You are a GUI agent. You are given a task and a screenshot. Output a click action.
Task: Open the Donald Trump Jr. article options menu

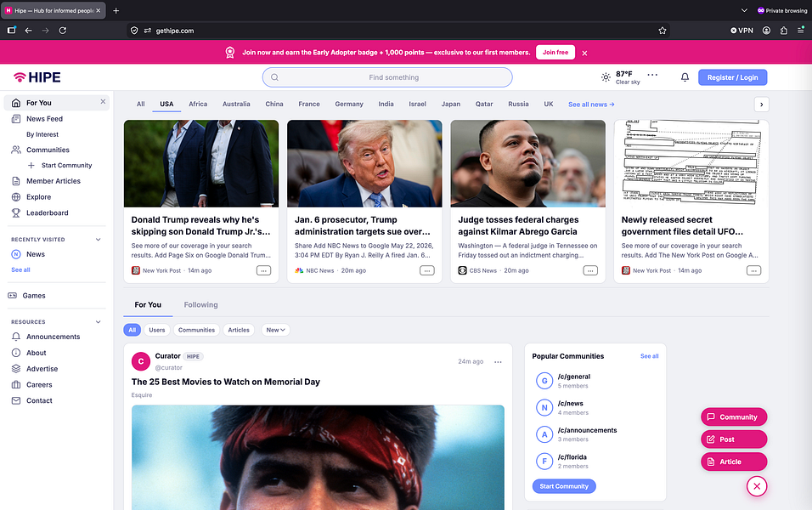pyautogui.click(x=263, y=270)
